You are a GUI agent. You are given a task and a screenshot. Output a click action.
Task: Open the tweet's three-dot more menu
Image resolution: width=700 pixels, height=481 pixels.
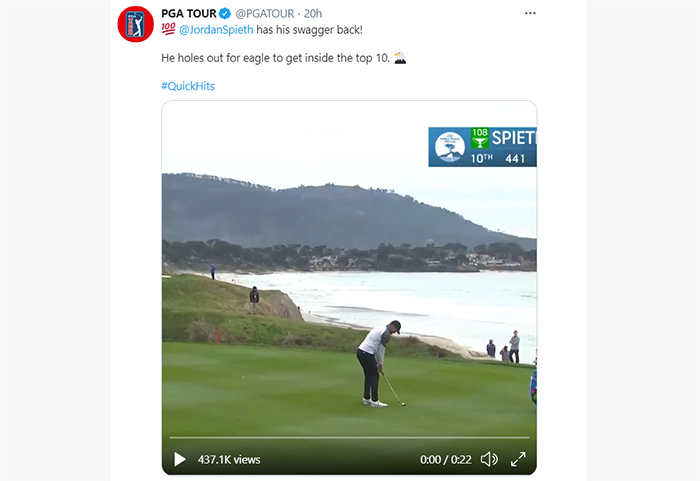click(530, 13)
